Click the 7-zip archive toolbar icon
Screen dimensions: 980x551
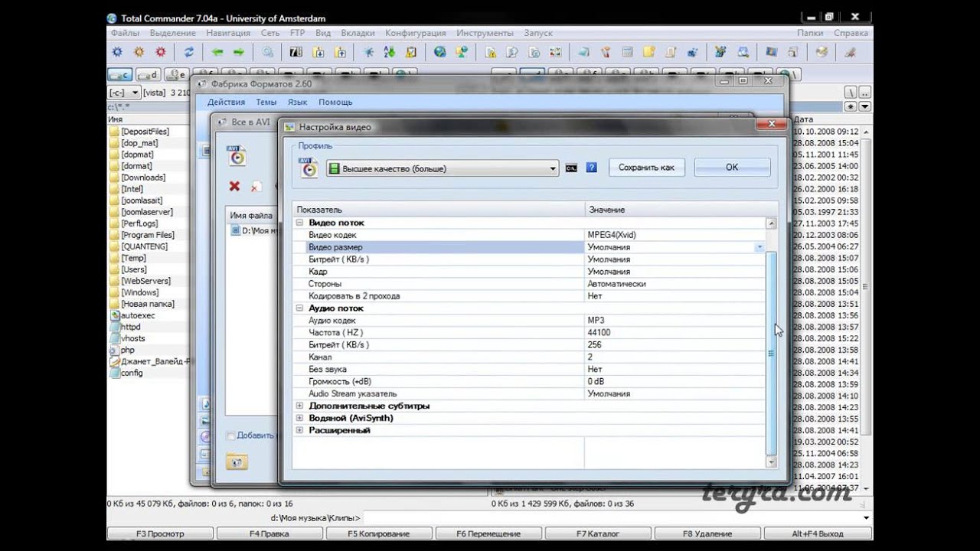(x=296, y=52)
